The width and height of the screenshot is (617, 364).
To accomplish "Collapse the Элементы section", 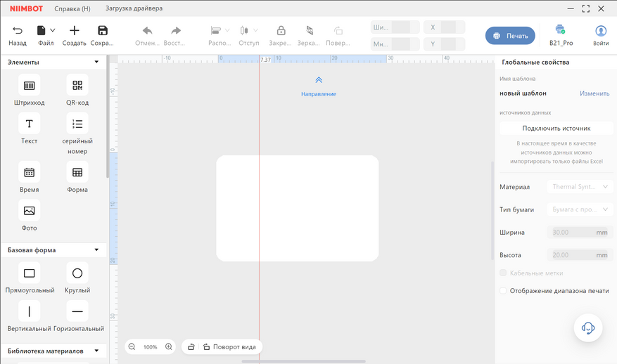I will coord(96,62).
